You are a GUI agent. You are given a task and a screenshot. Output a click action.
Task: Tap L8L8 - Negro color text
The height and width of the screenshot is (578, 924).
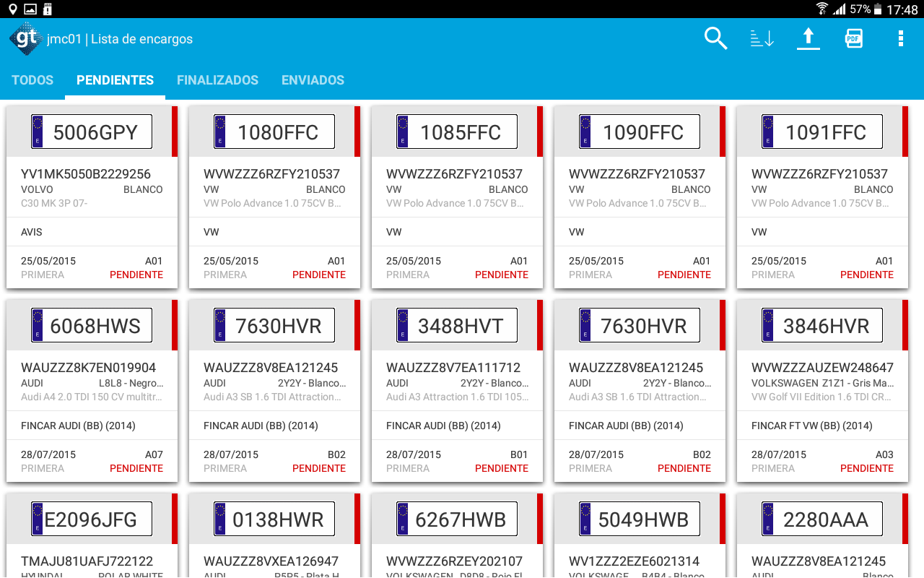pyautogui.click(x=131, y=383)
